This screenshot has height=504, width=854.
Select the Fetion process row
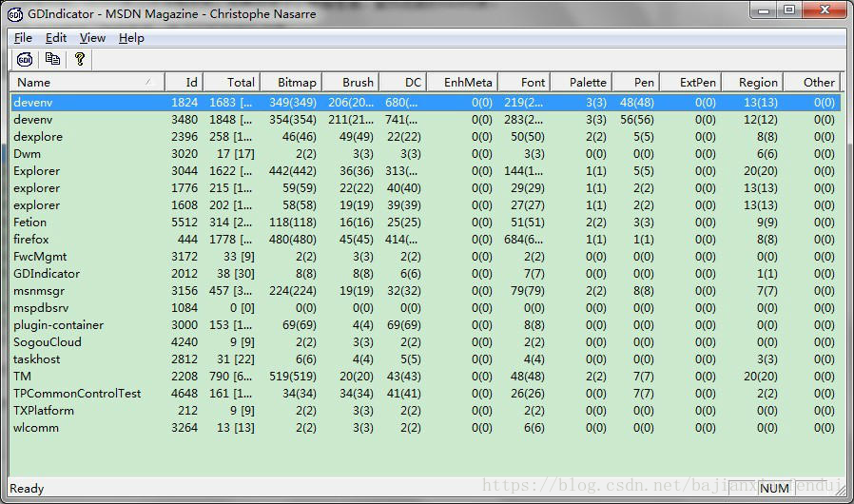point(425,223)
